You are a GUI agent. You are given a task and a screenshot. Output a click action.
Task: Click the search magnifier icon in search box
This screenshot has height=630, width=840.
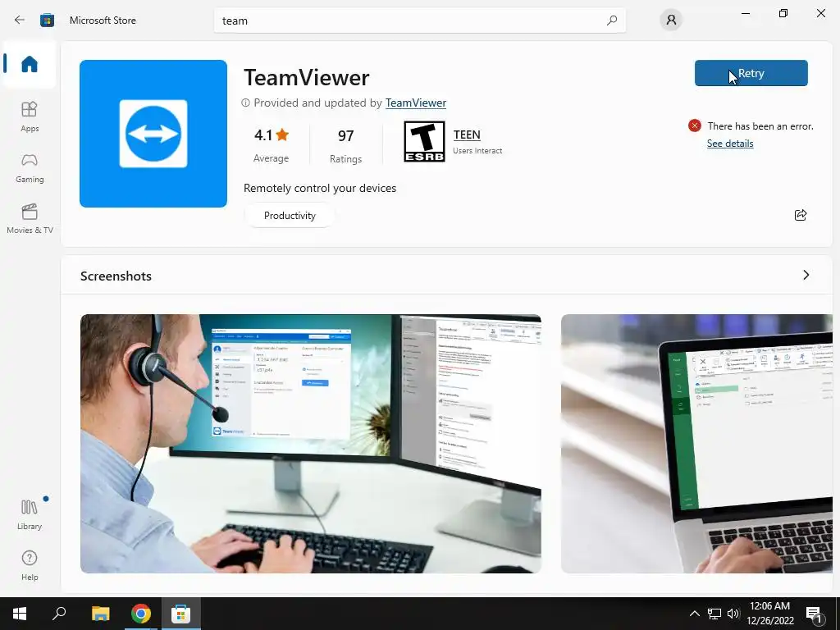(611, 21)
